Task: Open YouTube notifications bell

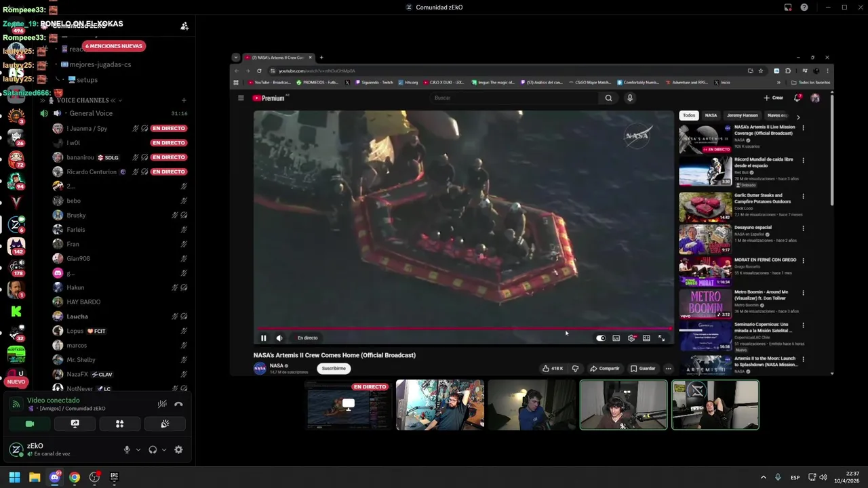Action: (x=797, y=98)
